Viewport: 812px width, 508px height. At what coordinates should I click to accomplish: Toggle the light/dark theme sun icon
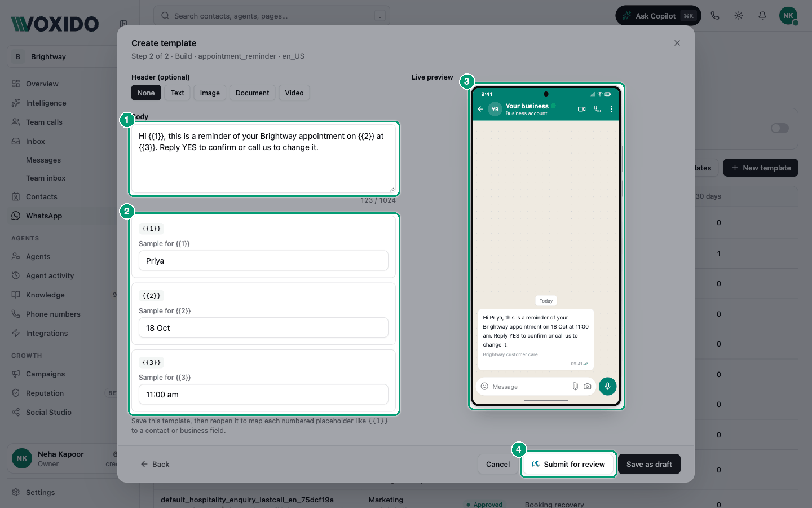[739, 16]
